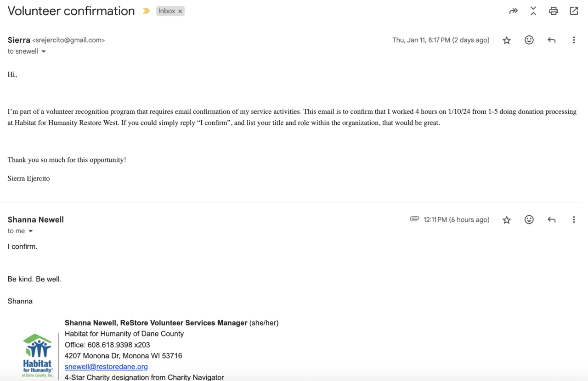This screenshot has height=381, width=588.
Task: Star Sierra's message
Action: click(507, 40)
